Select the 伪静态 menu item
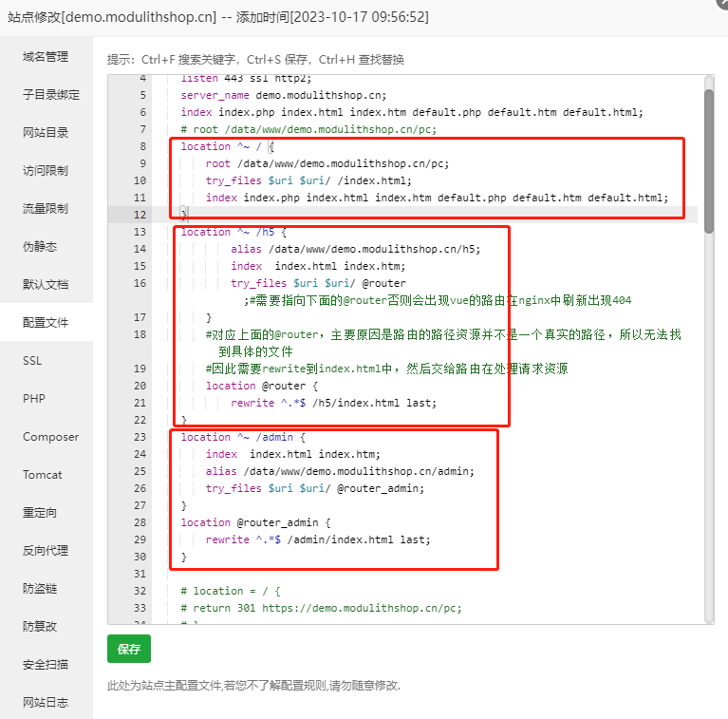This screenshot has height=719, width=728. [40, 247]
